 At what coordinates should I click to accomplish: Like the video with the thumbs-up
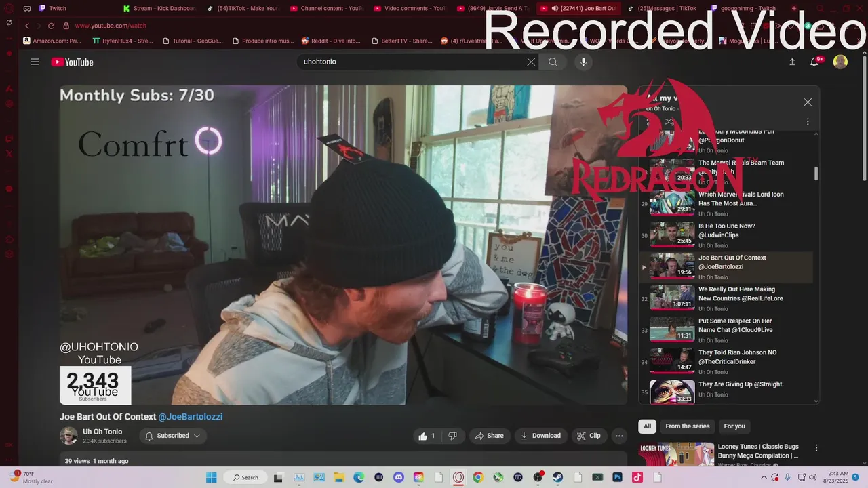(427, 436)
